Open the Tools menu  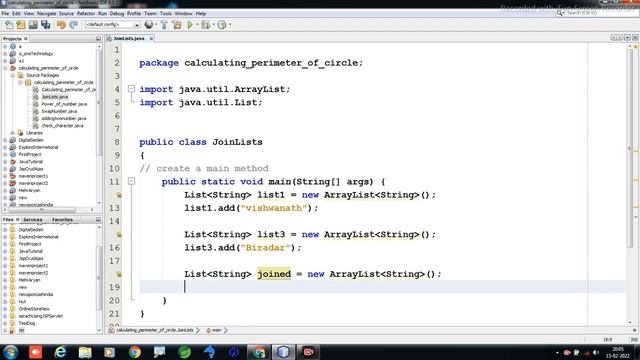[166, 13]
